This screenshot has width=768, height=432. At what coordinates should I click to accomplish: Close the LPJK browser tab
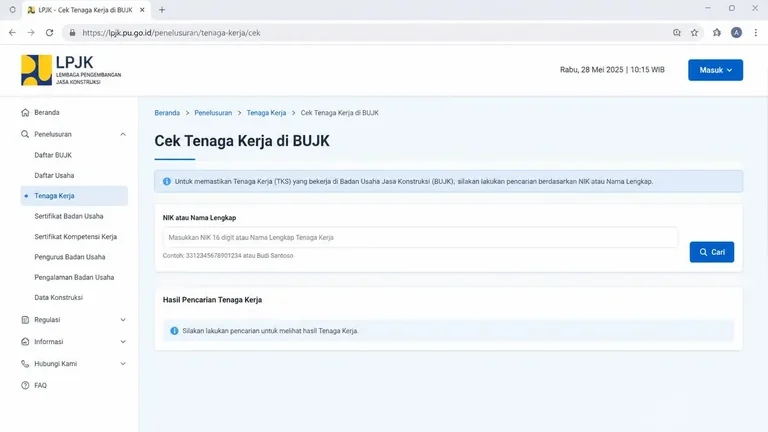(142, 10)
